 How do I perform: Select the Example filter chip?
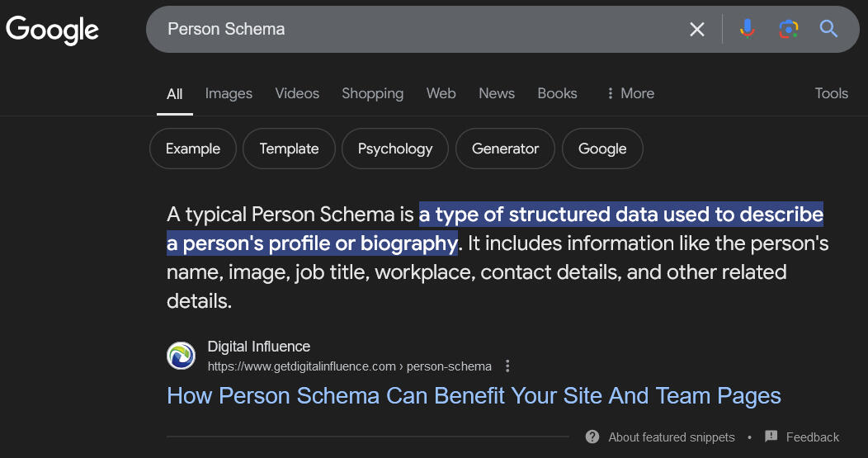(x=193, y=149)
